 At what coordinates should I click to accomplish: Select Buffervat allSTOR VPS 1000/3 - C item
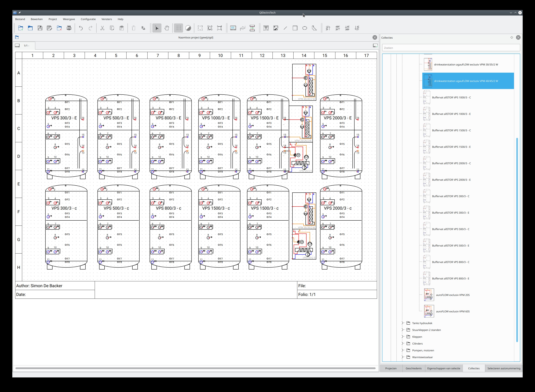coord(451,97)
